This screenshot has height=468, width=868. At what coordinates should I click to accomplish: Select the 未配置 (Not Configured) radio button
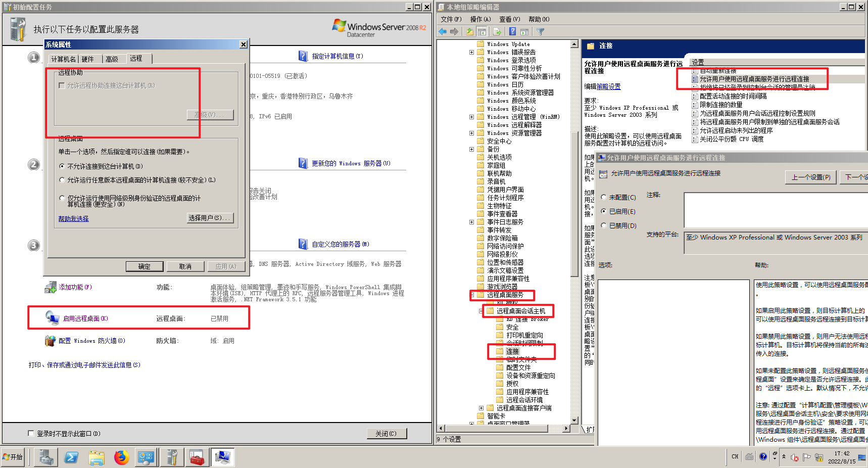pyautogui.click(x=604, y=197)
